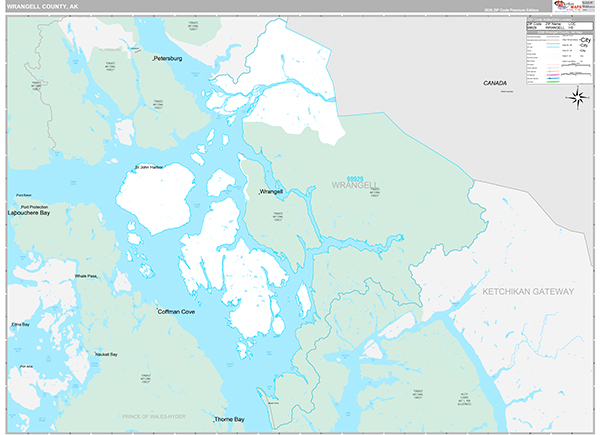Click the light blue swatch in the legend
600x435 pixels.
coord(553,47)
